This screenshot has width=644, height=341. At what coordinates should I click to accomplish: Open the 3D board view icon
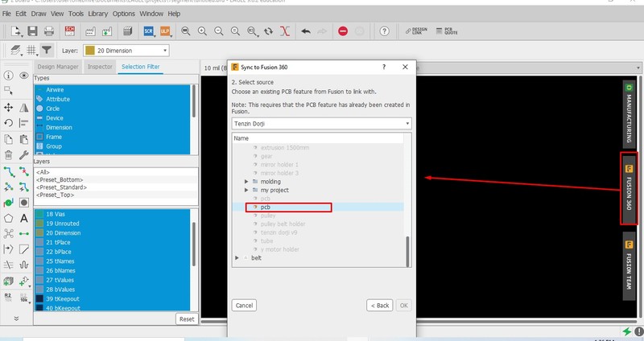pyautogui.click(x=128, y=31)
